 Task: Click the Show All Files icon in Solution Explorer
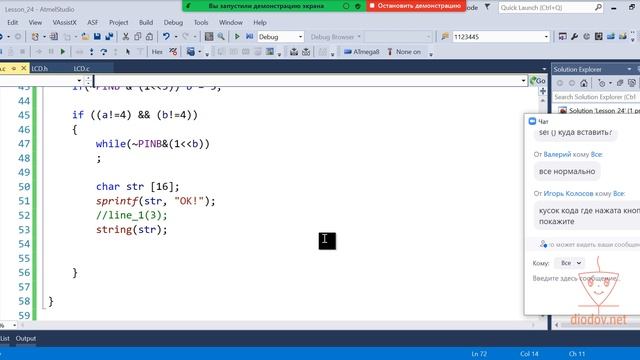[x=632, y=83]
